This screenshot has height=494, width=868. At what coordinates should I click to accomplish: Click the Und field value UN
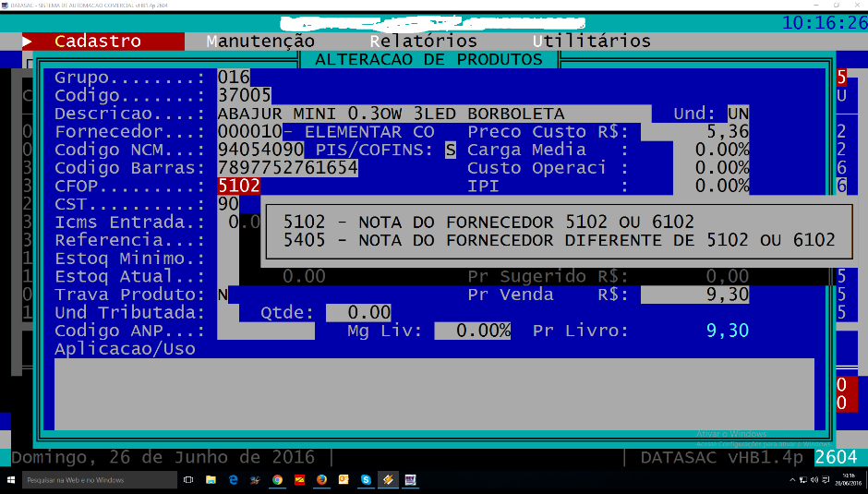tap(739, 114)
